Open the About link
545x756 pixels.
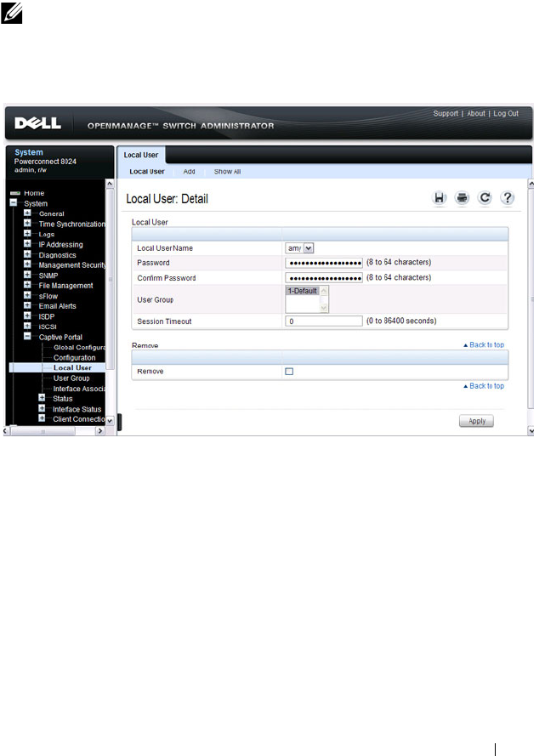click(476, 113)
